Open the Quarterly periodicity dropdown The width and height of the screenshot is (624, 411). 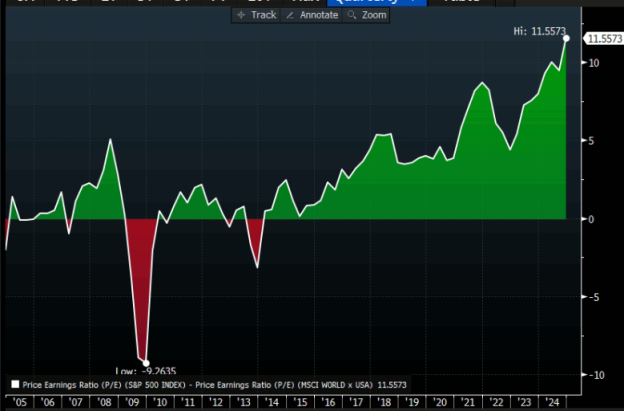pyautogui.click(x=376, y=3)
